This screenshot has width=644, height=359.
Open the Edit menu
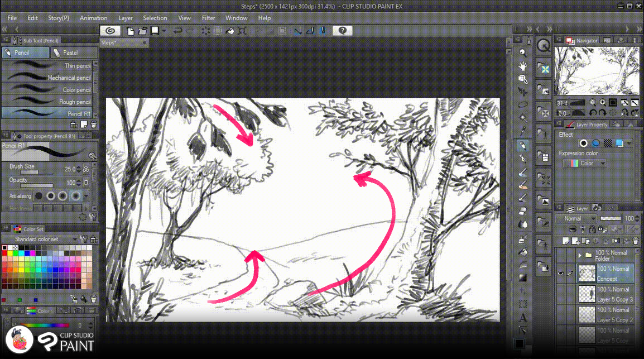coord(32,18)
